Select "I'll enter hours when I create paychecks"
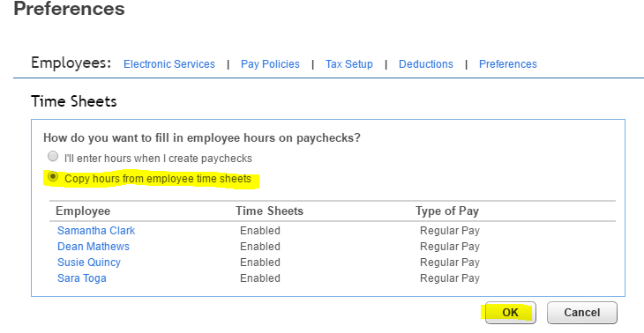 (53, 157)
